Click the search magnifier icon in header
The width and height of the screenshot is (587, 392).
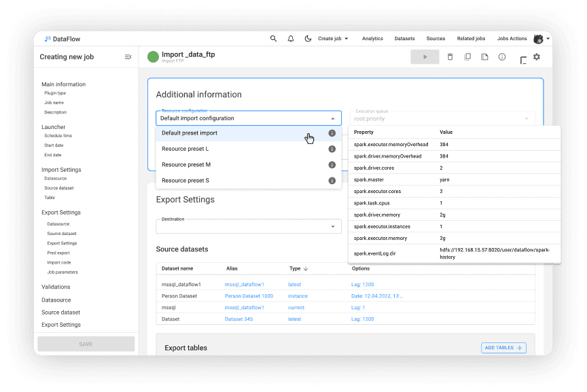click(x=273, y=39)
